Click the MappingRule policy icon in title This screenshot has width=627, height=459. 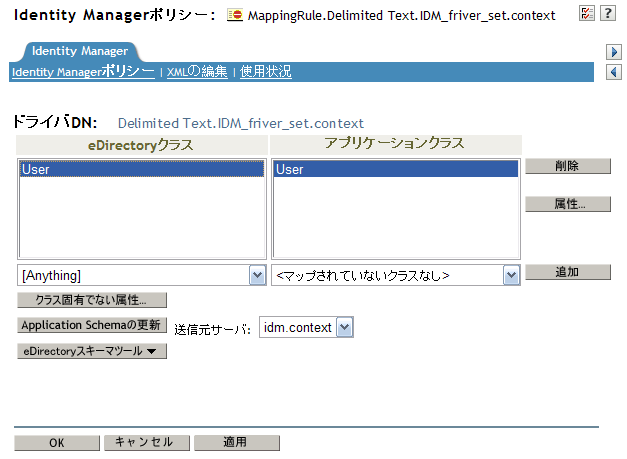click(x=235, y=15)
